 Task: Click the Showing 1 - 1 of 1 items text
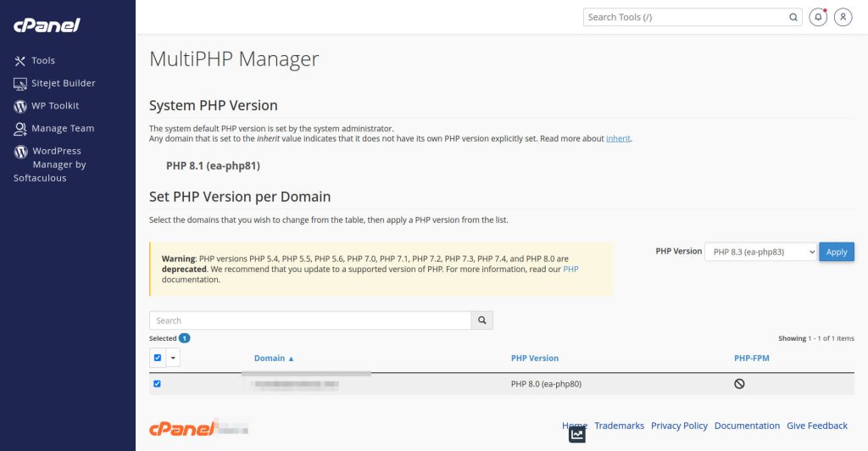point(816,338)
